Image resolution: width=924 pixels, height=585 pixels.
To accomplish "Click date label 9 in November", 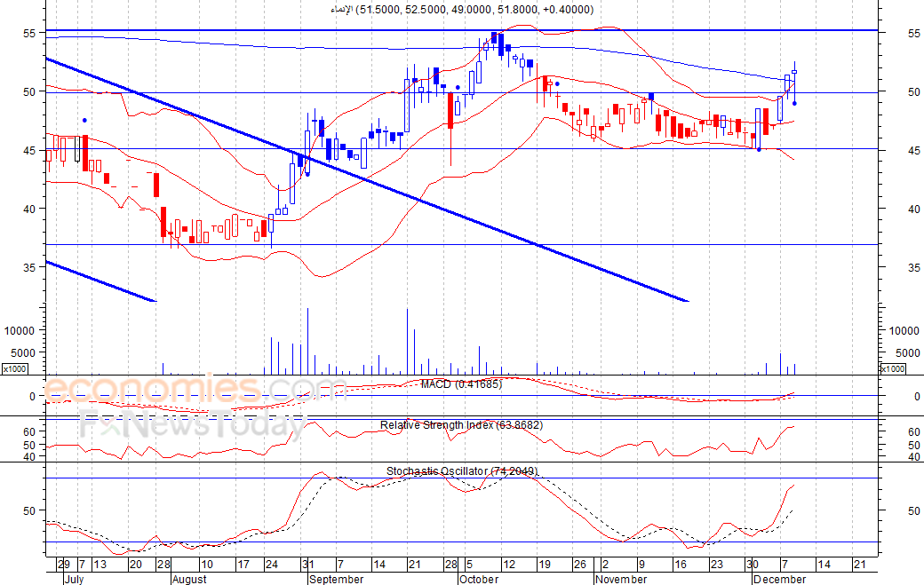I will (641, 565).
